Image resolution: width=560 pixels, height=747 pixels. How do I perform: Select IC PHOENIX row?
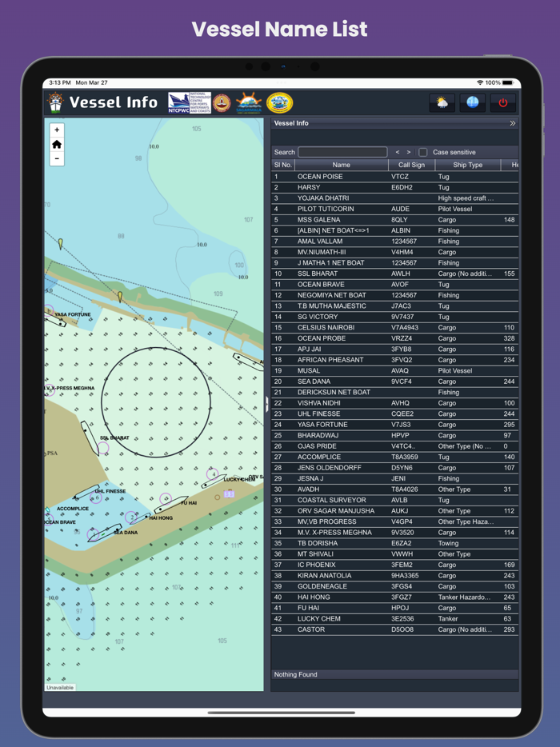click(x=394, y=565)
